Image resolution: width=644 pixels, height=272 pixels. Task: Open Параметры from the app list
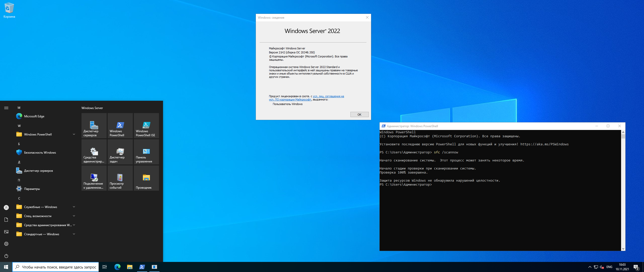(45, 189)
